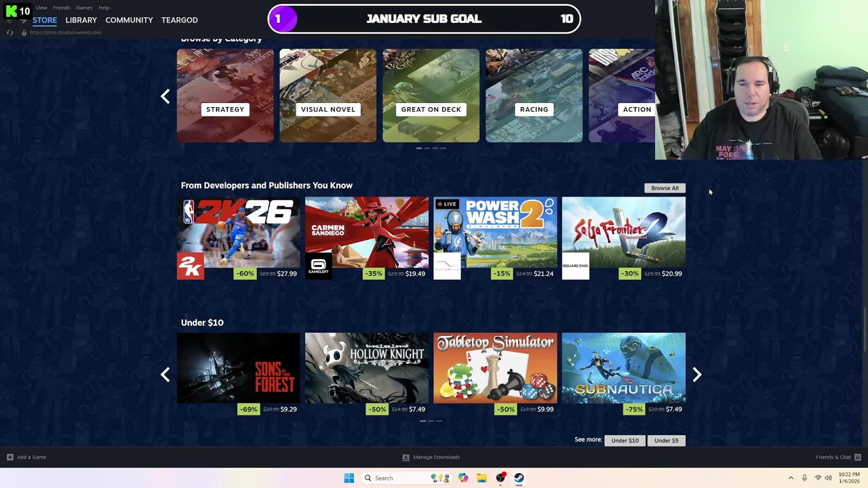Open the Carmen Sandiego game capsule

click(367, 232)
